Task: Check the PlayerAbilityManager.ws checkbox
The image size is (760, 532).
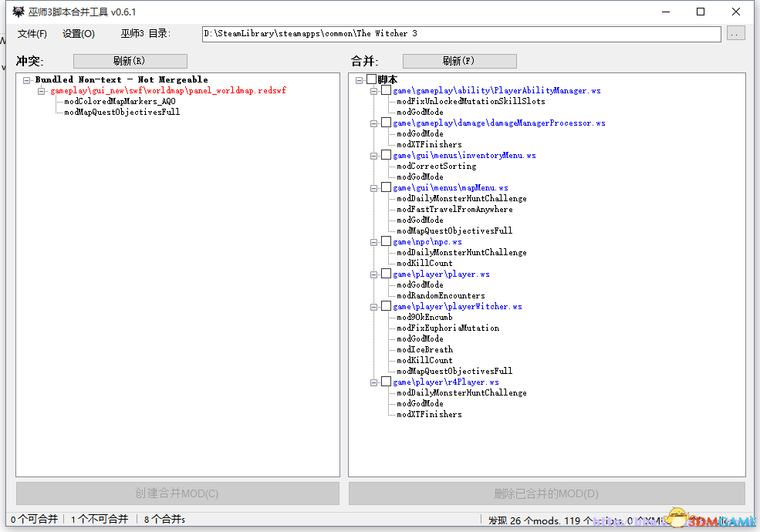Action: pyautogui.click(x=387, y=90)
